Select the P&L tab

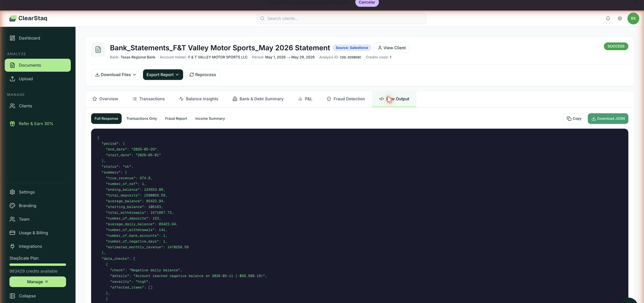coord(305,99)
